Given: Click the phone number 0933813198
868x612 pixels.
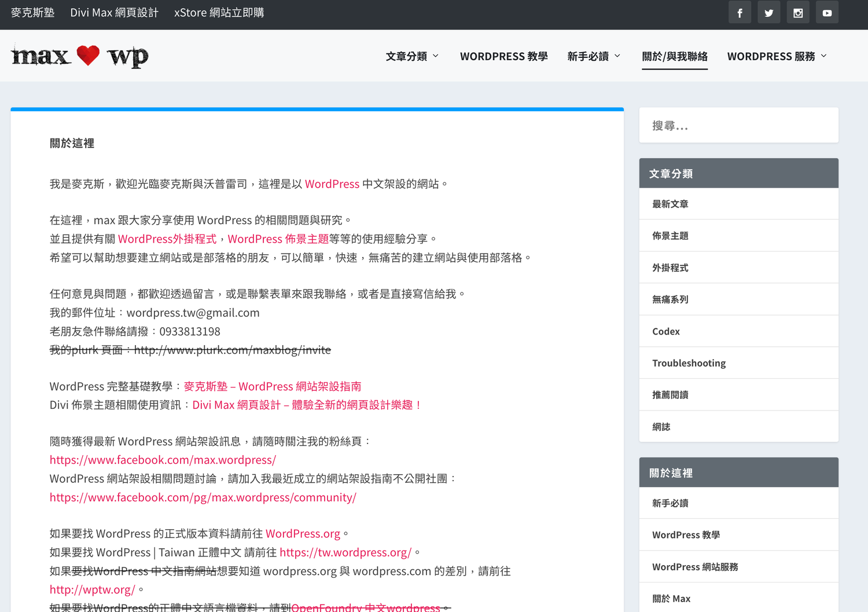Looking at the screenshot, I should pos(190,332).
